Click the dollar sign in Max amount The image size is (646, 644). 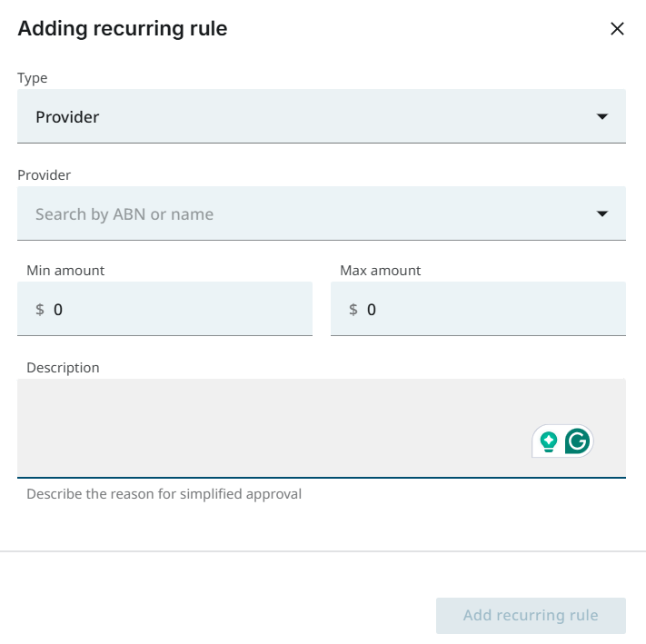click(x=353, y=310)
